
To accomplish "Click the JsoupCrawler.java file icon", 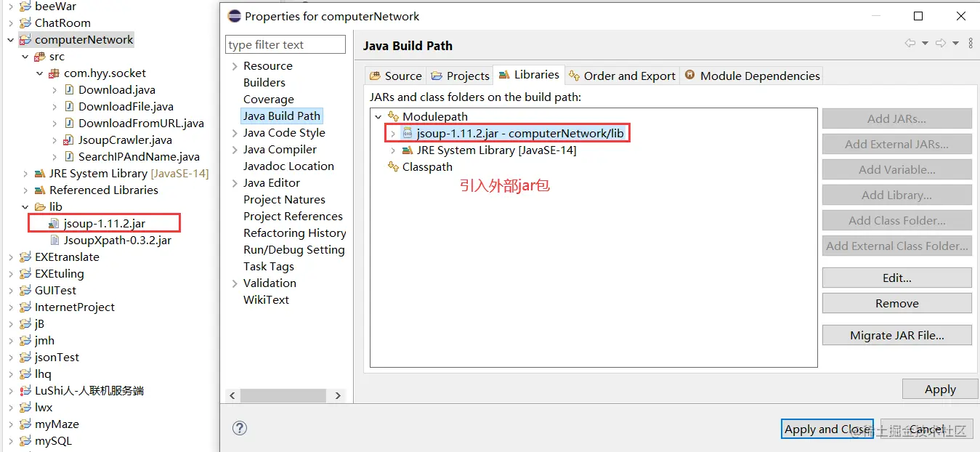I will click(x=69, y=140).
